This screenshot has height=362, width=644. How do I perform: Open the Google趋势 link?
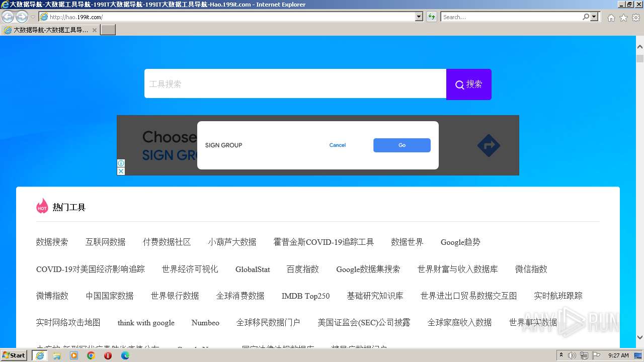click(x=460, y=242)
